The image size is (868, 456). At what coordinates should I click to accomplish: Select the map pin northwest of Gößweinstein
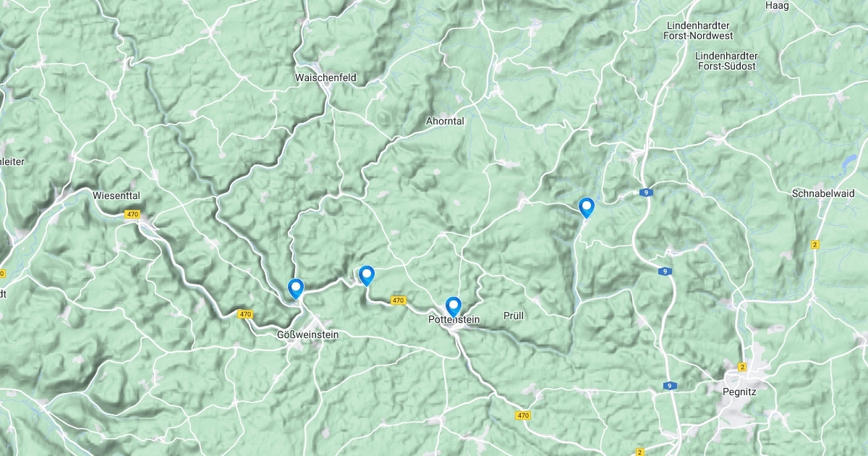pyautogui.click(x=296, y=289)
